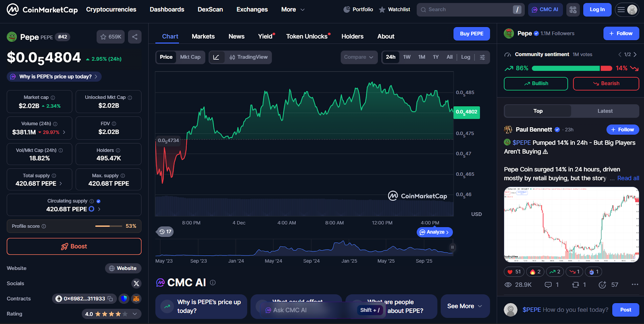The image size is (644, 324).
Task: Toggle the Log scale on chart
Action: (x=465, y=57)
